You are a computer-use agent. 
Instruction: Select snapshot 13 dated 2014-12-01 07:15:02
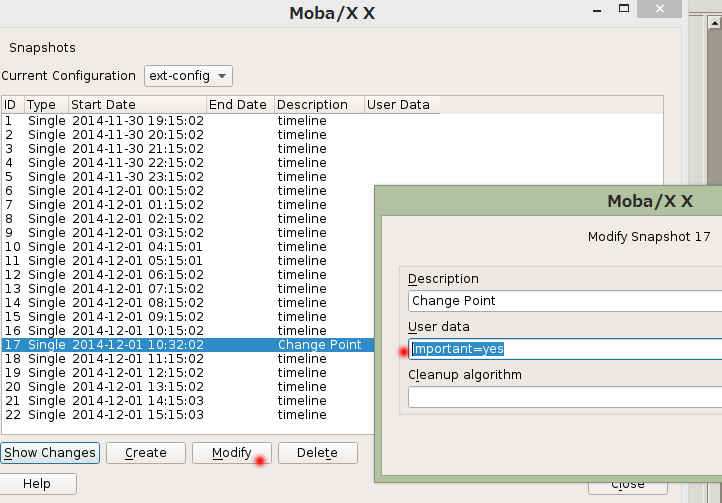coord(188,288)
